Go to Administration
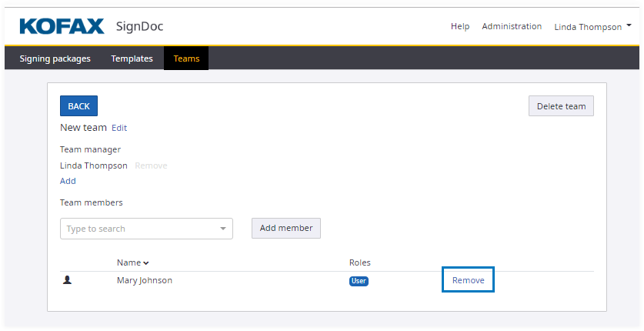 [512, 27]
